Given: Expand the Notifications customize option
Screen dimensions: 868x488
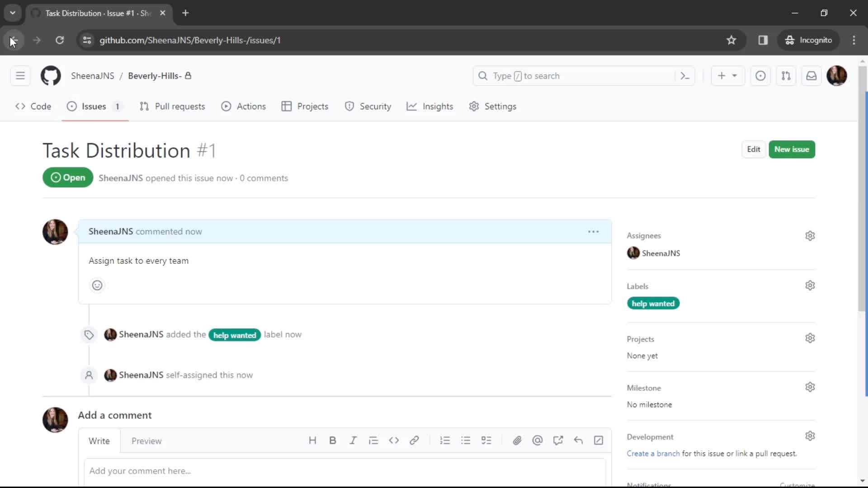Looking at the screenshot, I should (x=798, y=484).
